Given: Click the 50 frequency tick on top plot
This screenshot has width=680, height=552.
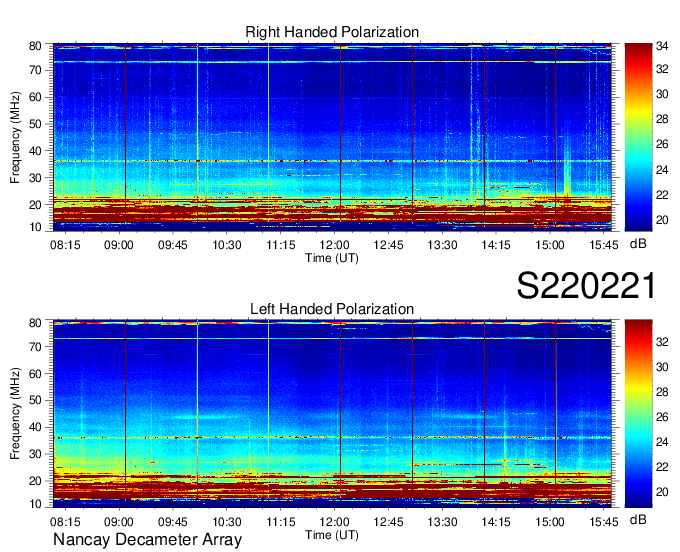Looking at the screenshot, I should [35, 124].
